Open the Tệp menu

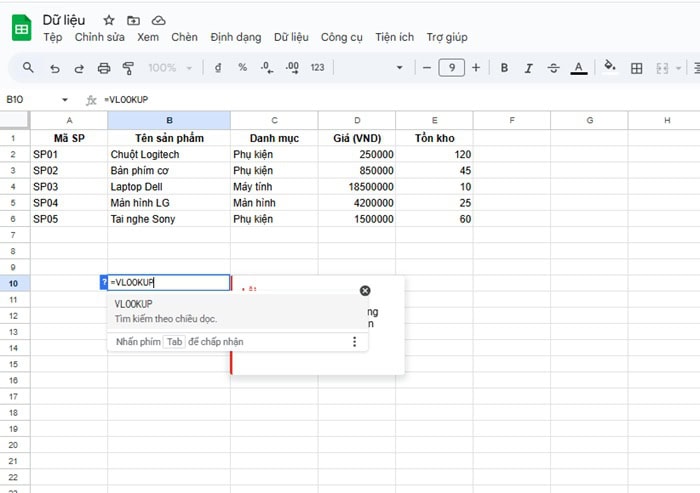pyautogui.click(x=53, y=37)
